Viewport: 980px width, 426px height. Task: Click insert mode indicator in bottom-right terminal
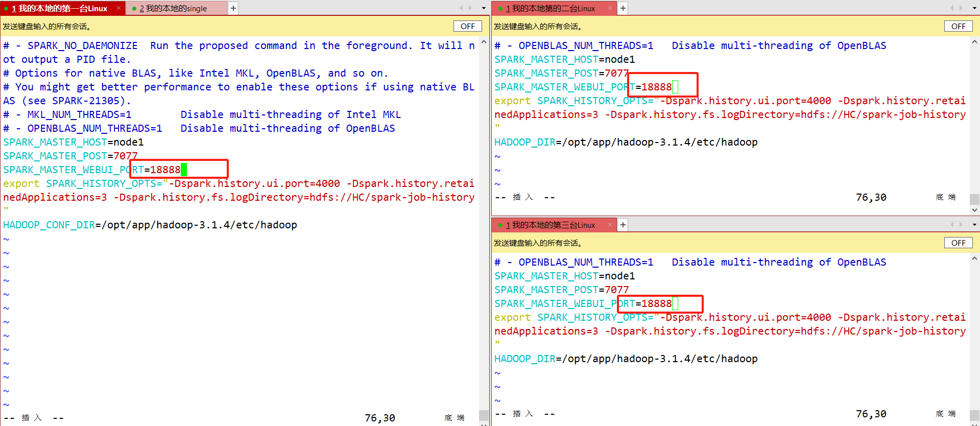(x=525, y=414)
